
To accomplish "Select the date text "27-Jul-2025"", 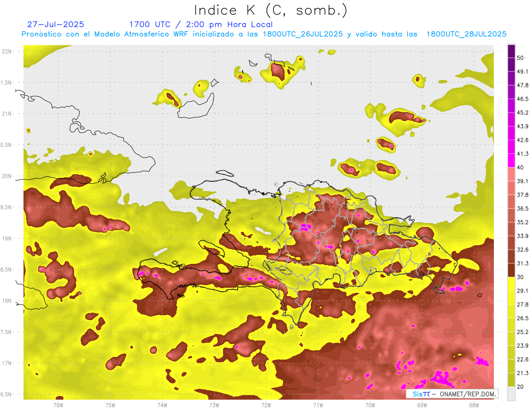I will tap(55, 24).
